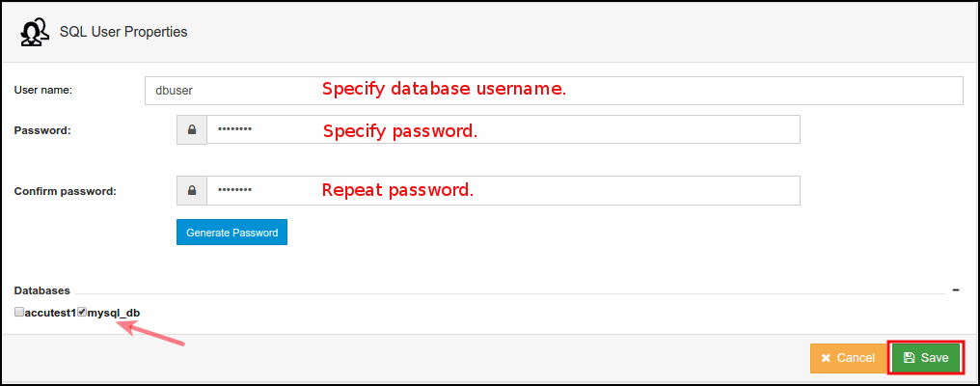Image resolution: width=980 pixels, height=386 pixels.
Task: Click the floppy disk icon on Save
Action: [909, 358]
